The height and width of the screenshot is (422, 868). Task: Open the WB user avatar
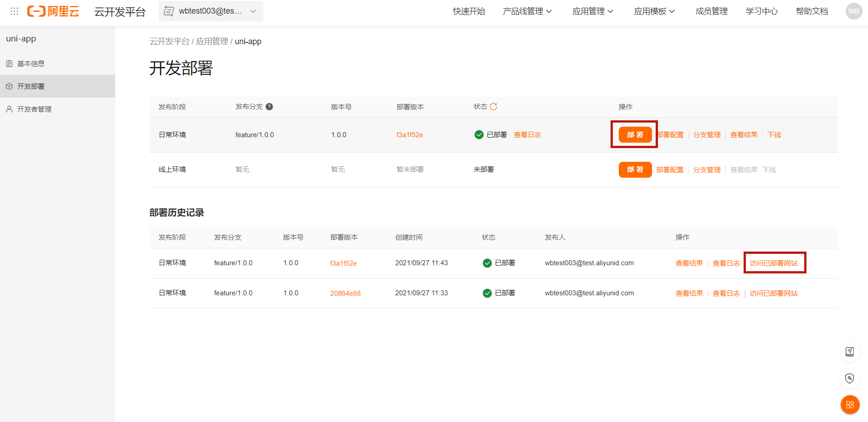pos(854,11)
